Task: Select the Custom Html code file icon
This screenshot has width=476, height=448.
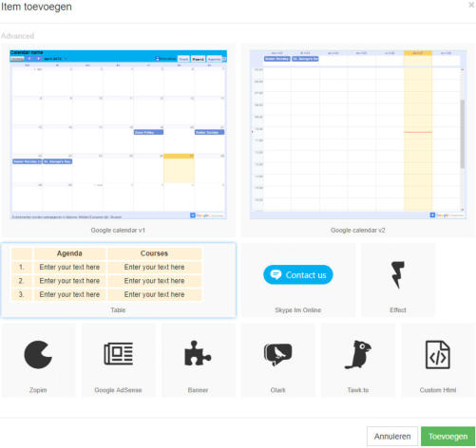Action: pyautogui.click(x=438, y=355)
